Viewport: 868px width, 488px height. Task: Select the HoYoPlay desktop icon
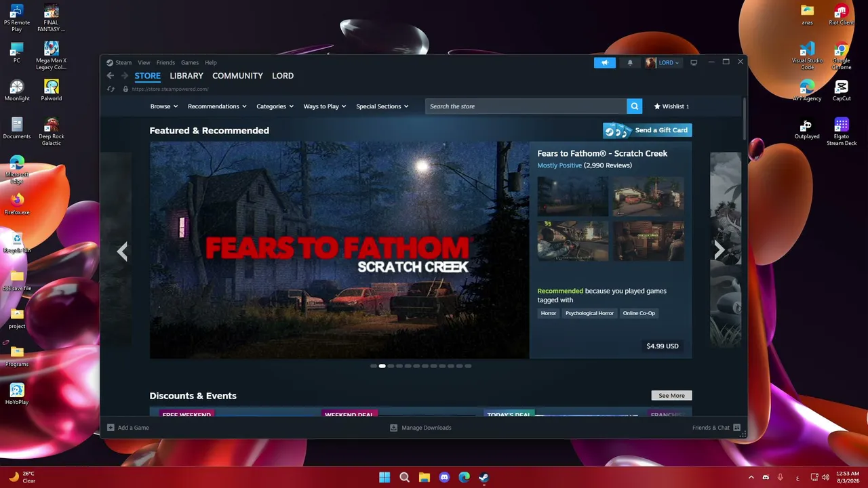(x=17, y=394)
